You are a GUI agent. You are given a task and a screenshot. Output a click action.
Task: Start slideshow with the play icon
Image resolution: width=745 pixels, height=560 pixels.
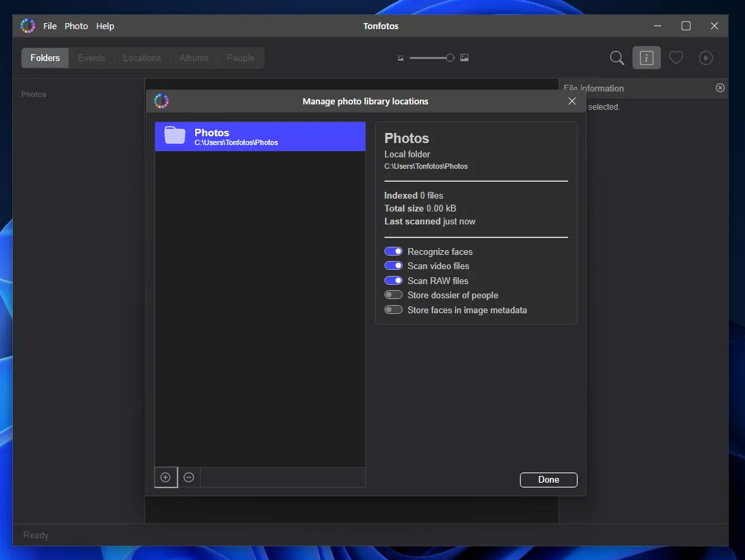pyautogui.click(x=706, y=58)
